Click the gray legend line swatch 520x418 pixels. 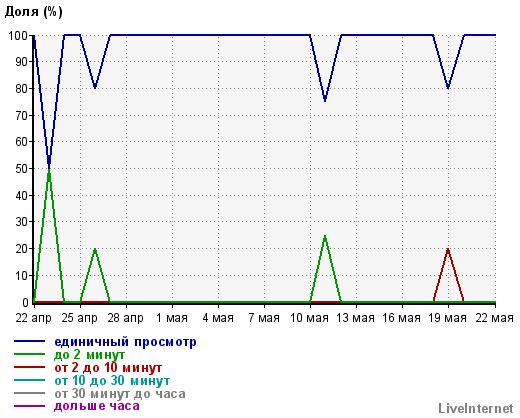tap(29, 393)
